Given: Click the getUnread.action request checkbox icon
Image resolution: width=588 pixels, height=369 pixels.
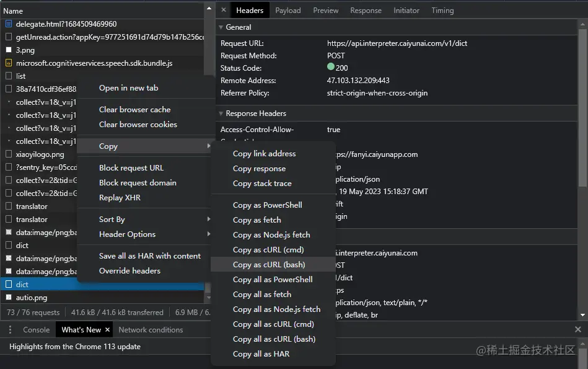Looking at the screenshot, I should coord(9,37).
